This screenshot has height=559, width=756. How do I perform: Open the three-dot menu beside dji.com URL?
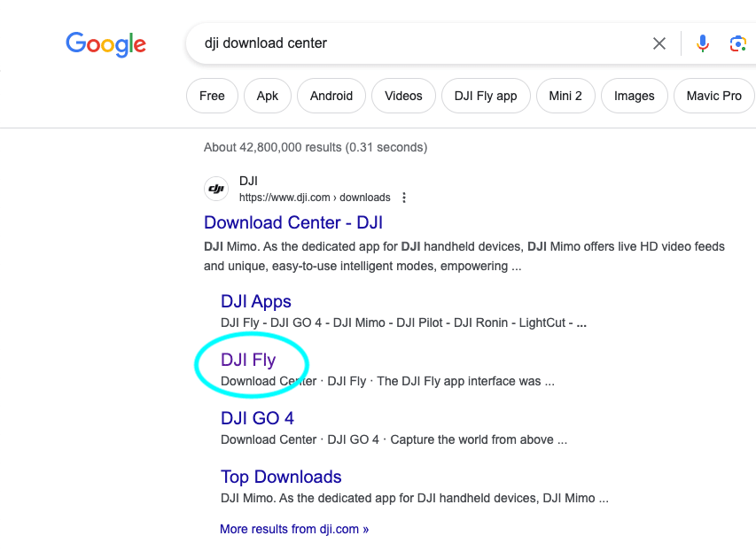coord(404,198)
